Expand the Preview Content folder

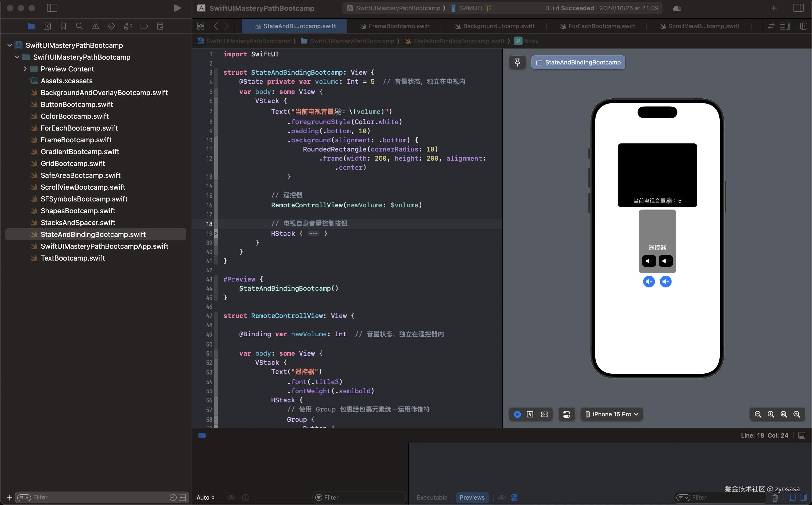tap(25, 69)
